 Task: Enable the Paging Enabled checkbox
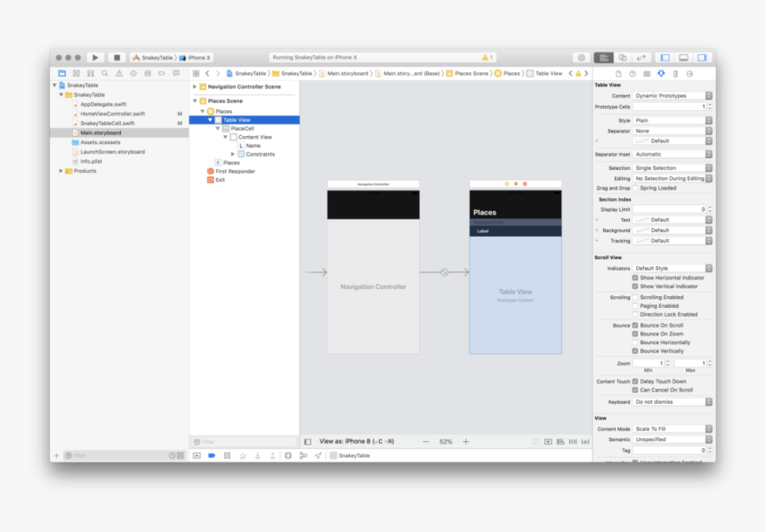click(x=635, y=306)
